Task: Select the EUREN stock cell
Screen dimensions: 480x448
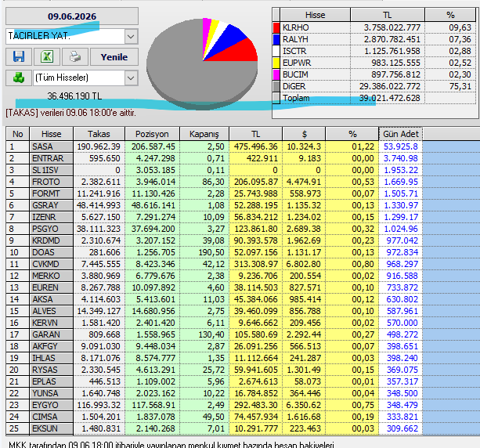Action: (x=52, y=287)
